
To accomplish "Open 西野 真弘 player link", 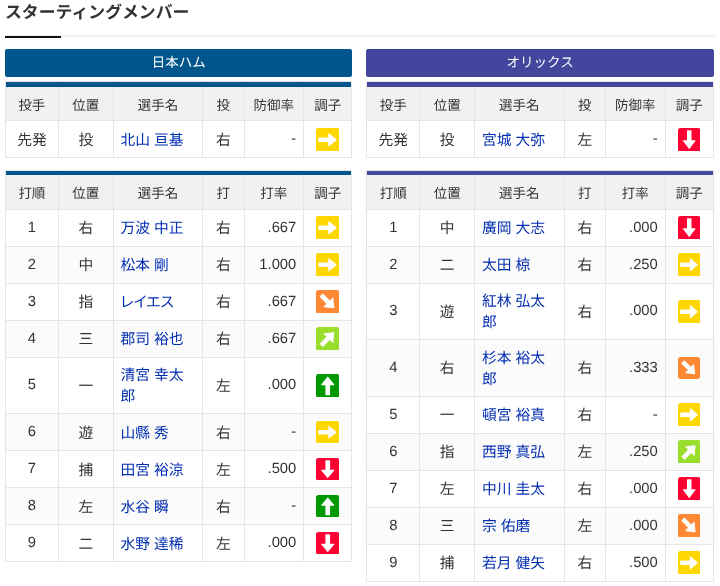I will pyautogui.click(x=513, y=452).
